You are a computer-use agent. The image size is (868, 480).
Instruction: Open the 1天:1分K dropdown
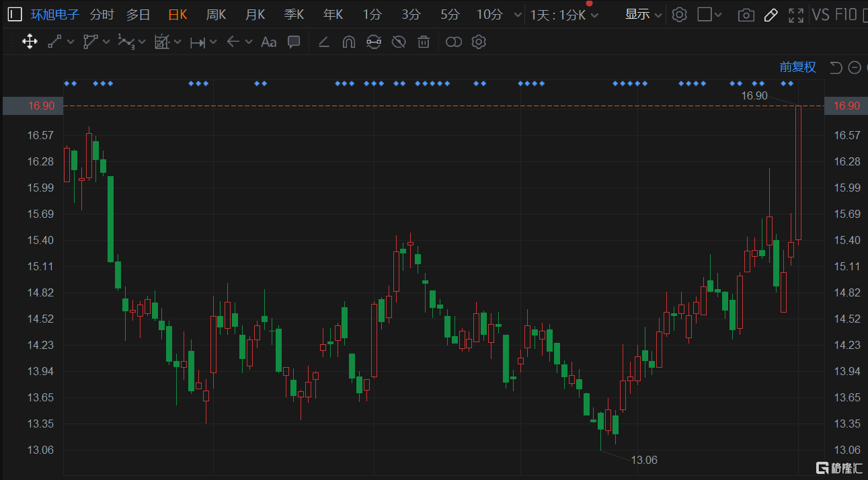564,15
